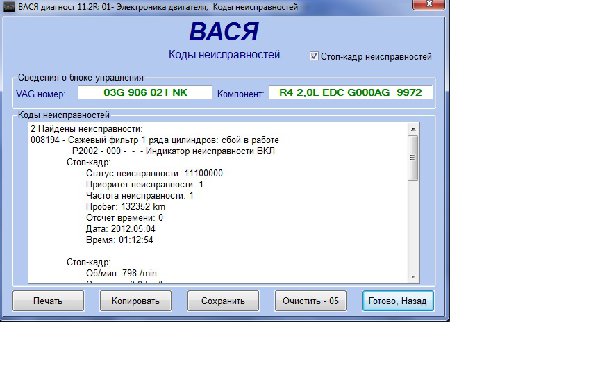This screenshot has width=600, height=375.
Task: Click the VAG номер field 03G 906 021 NK
Action: [145, 93]
